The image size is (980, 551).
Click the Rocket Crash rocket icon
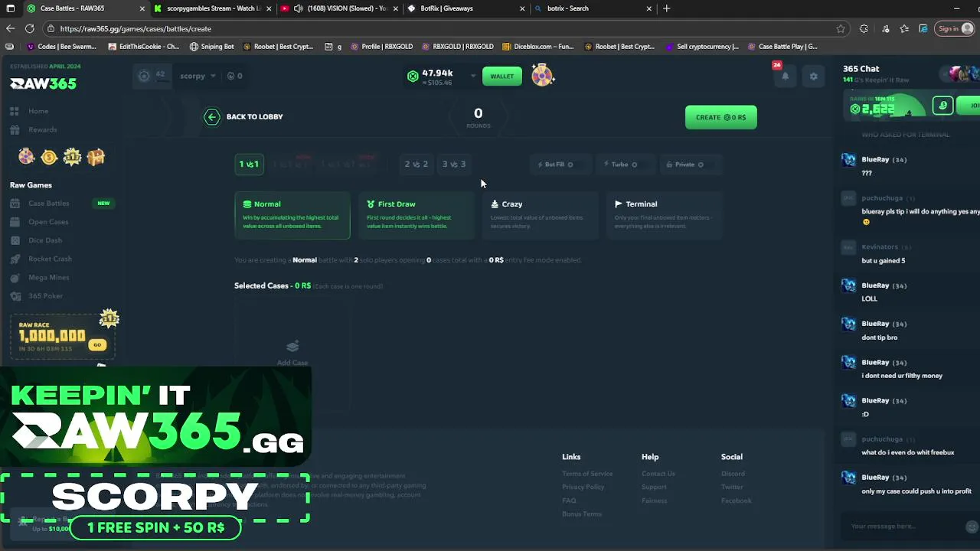(x=15, y=259)
